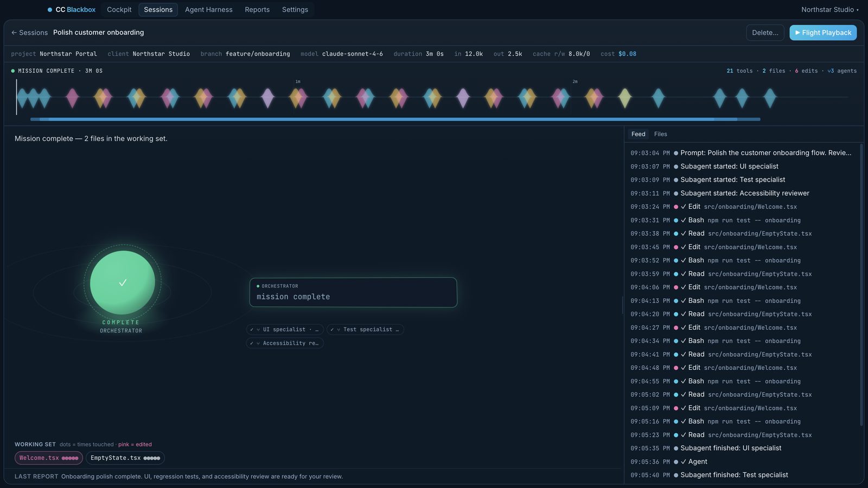Select 'Subagent started: Accessibility reviewer' feed row
The width and height of the screenshot is (868, 488).
click(x=741, y=193)
